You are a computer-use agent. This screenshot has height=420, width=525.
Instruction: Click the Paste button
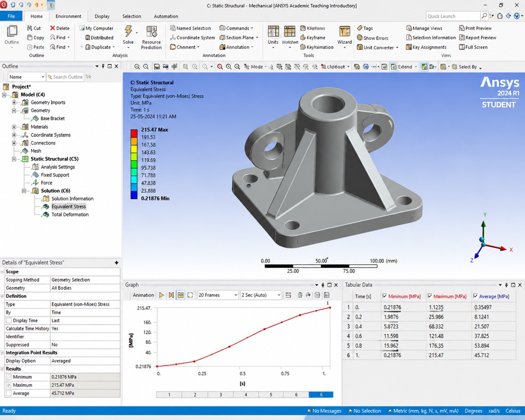[x=36, y=47]
